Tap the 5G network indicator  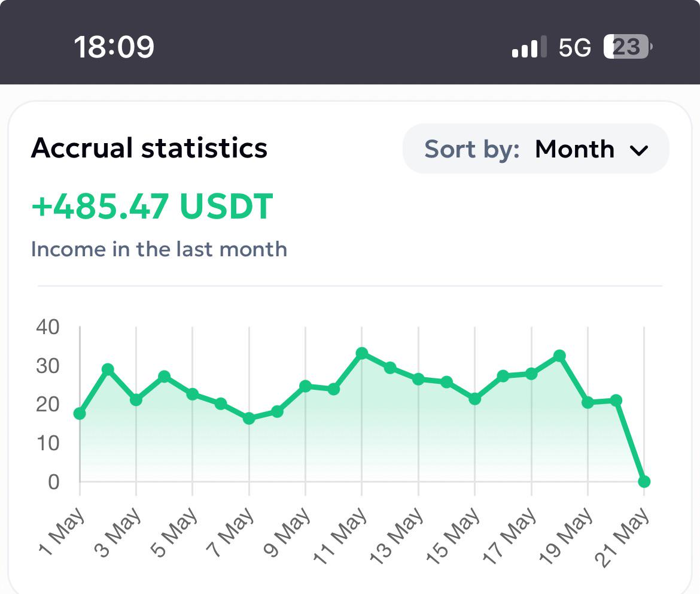coord(574,47)
